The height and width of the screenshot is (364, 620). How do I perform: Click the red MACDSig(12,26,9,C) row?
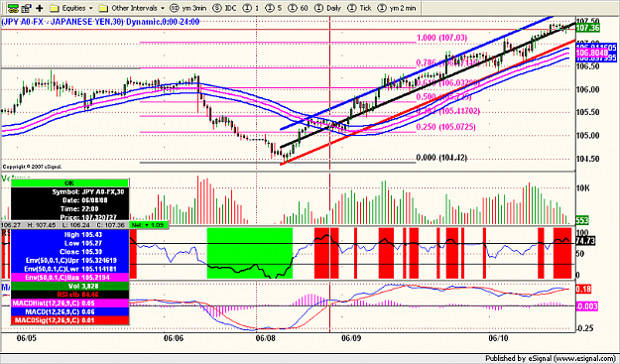[69, 320]
